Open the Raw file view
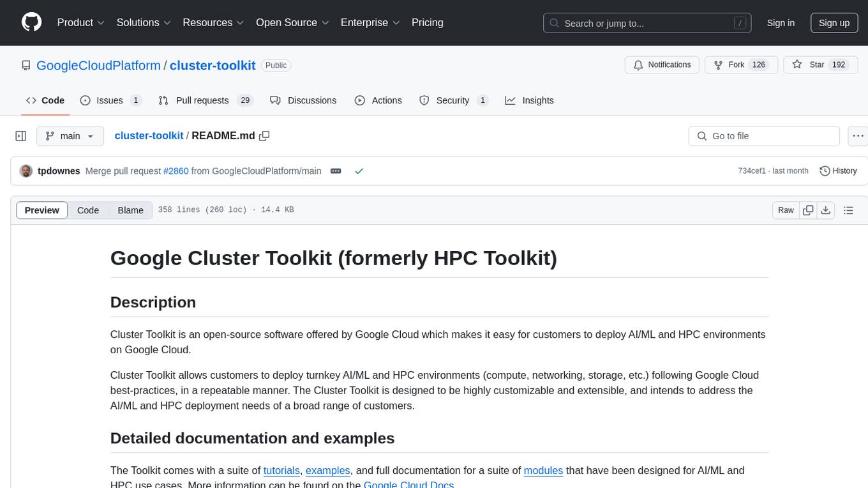The width and height of the screenshot is (868, 488). (786, 210)
